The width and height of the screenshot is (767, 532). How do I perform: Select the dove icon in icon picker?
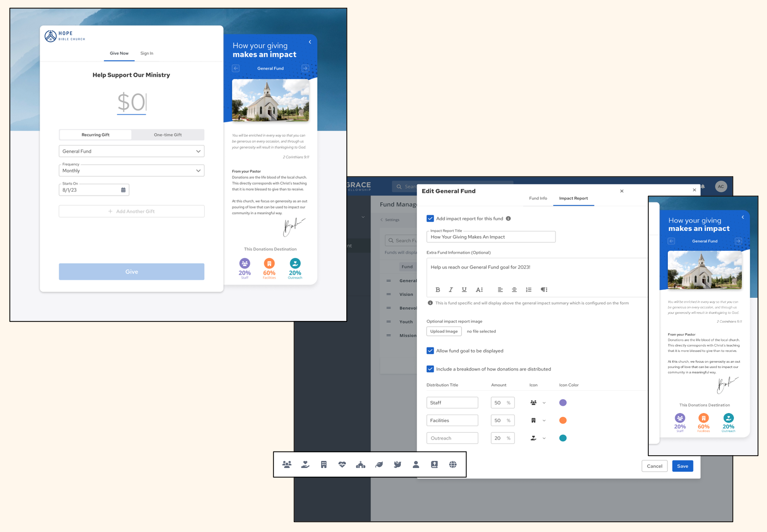pos(398,465)
